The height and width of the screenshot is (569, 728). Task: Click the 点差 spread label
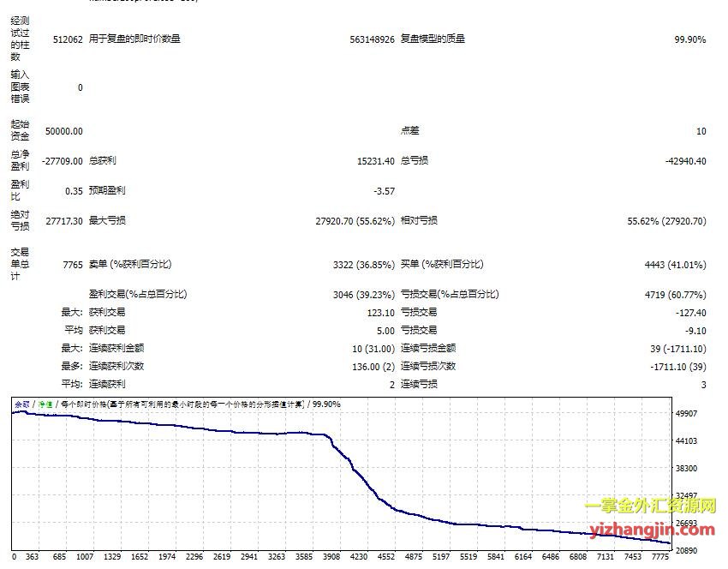[x=409, y=131]
